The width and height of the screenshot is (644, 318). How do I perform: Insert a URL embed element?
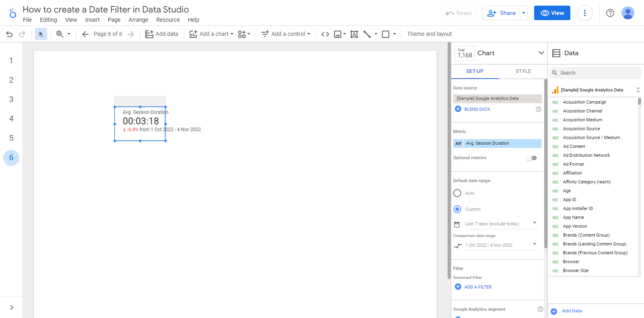325,34
